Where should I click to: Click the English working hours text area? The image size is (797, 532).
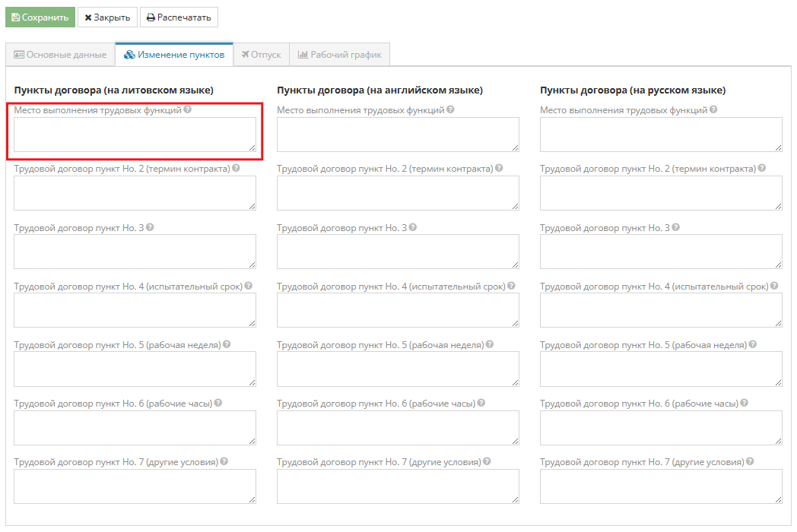click(398, 427)
